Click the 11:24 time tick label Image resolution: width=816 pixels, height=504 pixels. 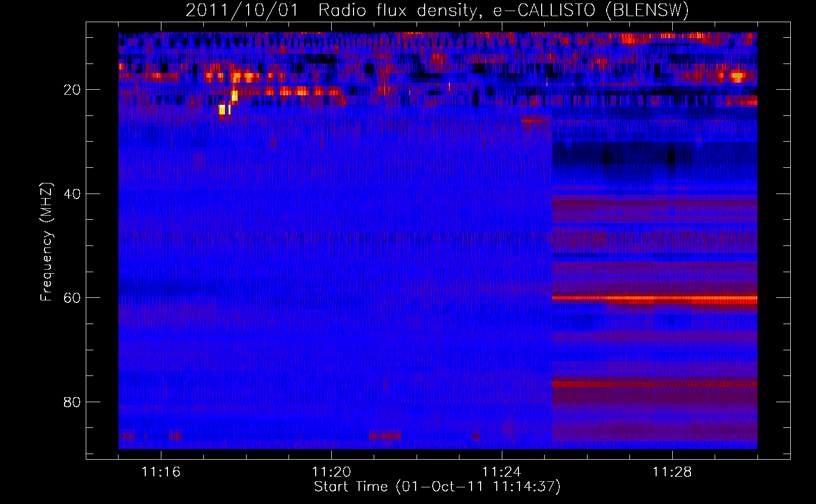502,472
